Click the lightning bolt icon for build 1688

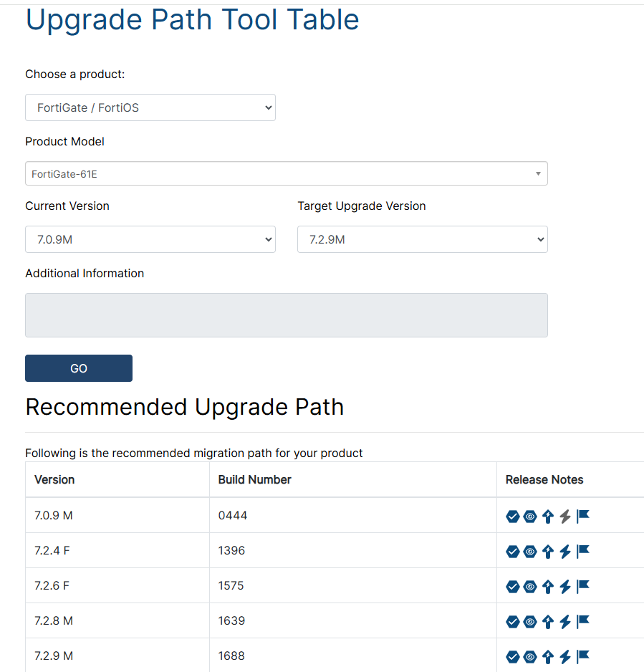565,657
